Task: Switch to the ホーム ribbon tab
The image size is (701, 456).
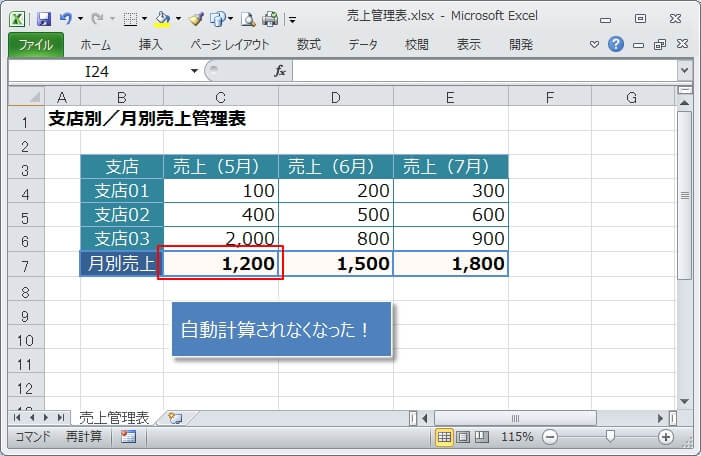Action: click(x=96, y=45)
